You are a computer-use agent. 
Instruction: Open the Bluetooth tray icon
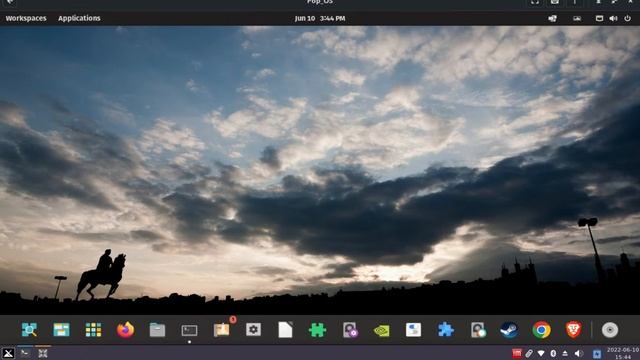[x=553, y=353]
